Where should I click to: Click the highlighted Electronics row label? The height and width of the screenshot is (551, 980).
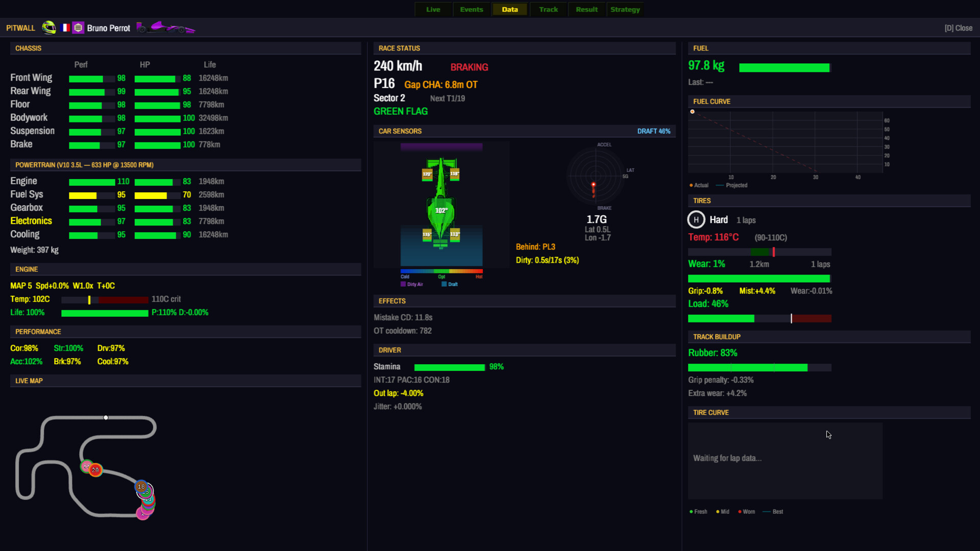31,221
